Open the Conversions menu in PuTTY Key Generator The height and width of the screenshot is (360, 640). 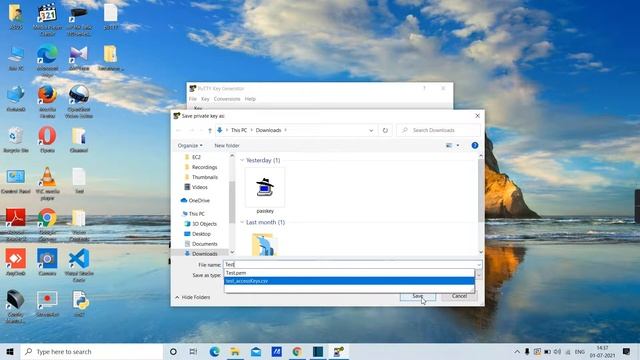pos(227,99)
